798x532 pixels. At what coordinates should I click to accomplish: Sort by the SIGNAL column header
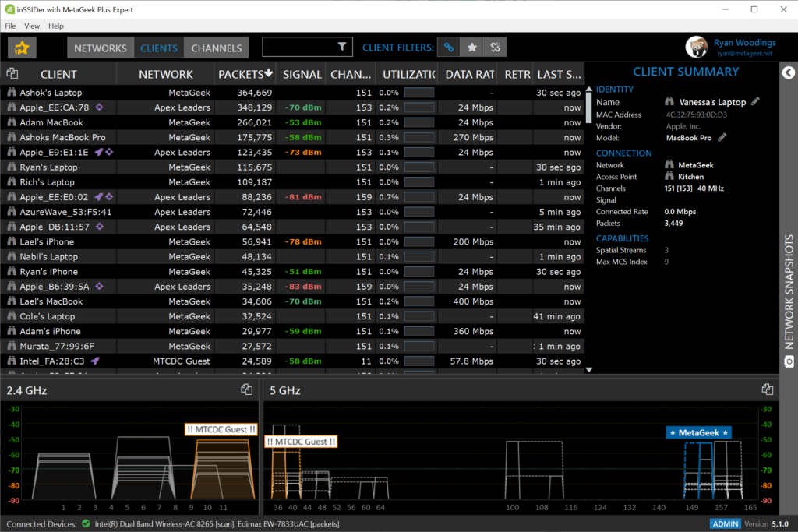[302, 74]
